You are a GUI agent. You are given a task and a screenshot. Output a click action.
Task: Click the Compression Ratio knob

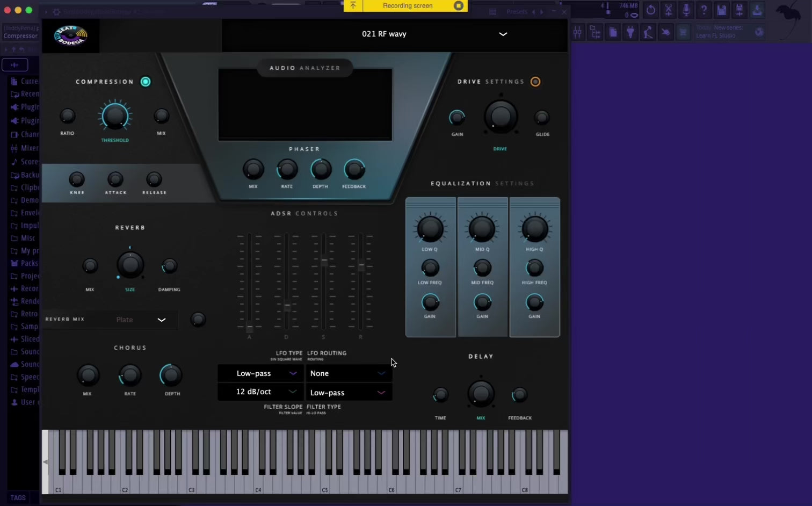tap(67, 115)
